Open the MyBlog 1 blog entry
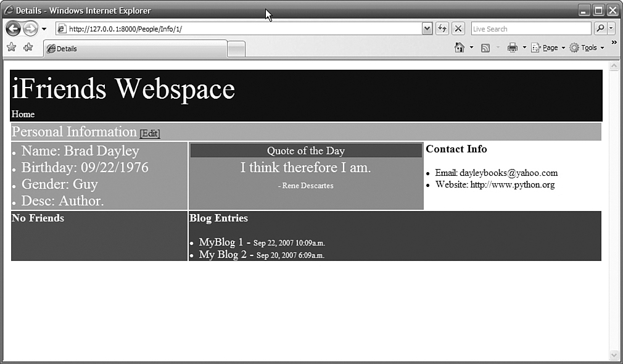623x364 pixels. pos(221,242)
